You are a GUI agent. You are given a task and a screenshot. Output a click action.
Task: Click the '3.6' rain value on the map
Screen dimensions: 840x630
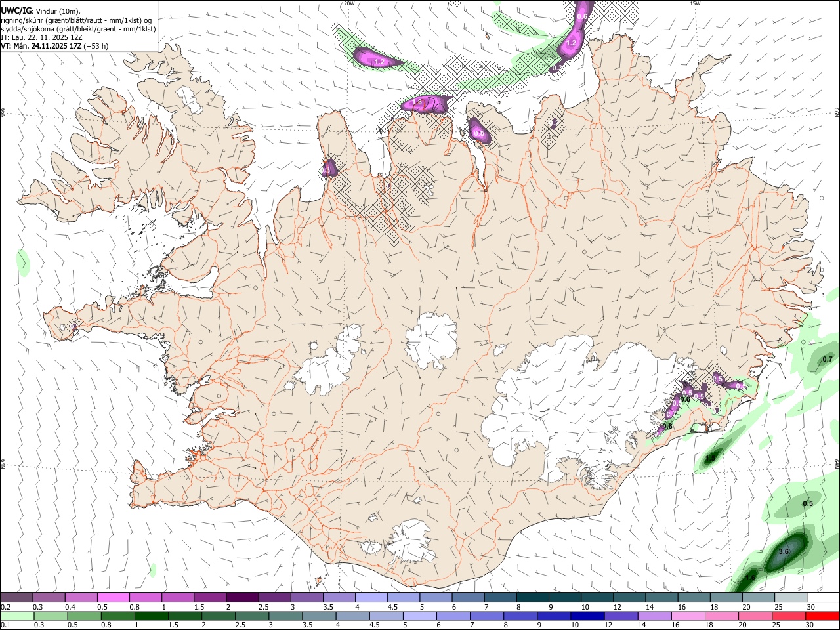(784, 552)
